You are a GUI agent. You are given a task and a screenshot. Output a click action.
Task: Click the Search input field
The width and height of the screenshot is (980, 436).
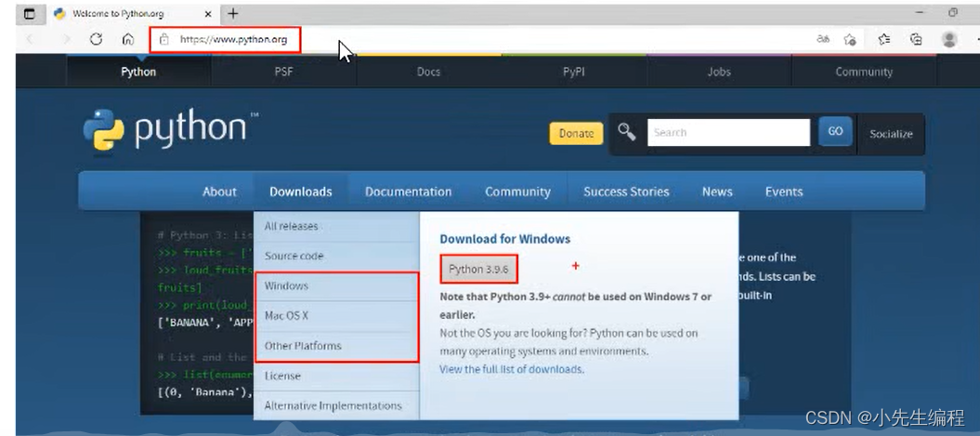pos(729,133)
